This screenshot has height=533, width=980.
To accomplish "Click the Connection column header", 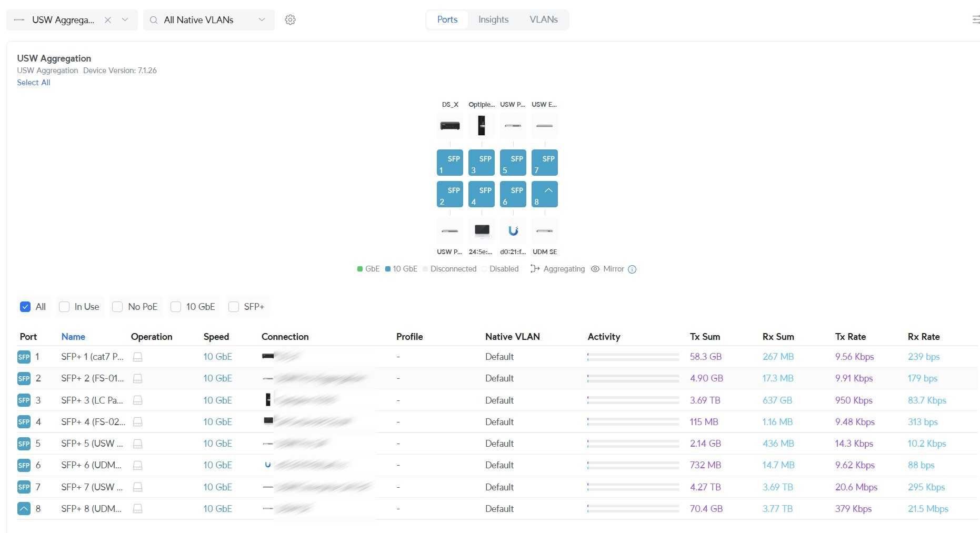I will 285,337.
